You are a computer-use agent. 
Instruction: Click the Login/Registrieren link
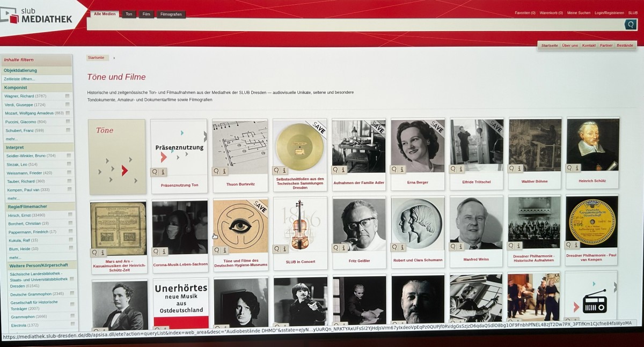coord(609,13)
